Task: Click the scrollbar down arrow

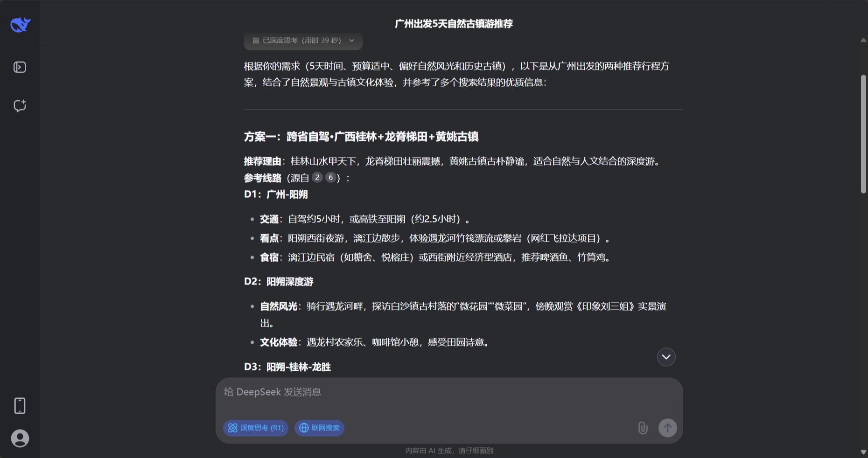Action: point(863,452)
